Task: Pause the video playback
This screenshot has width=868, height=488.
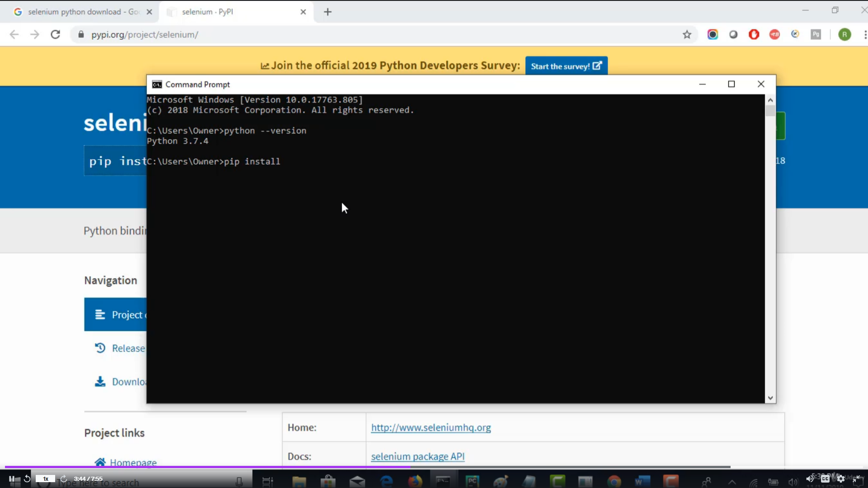Action: coord(12,479)
